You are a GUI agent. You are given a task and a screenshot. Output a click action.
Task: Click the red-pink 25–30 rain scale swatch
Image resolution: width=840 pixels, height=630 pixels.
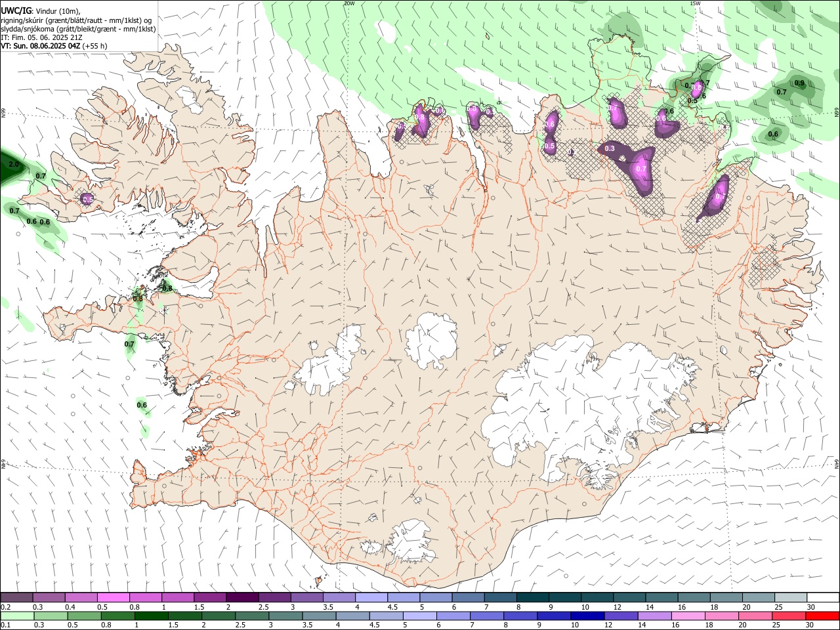[x=787, y=616]
